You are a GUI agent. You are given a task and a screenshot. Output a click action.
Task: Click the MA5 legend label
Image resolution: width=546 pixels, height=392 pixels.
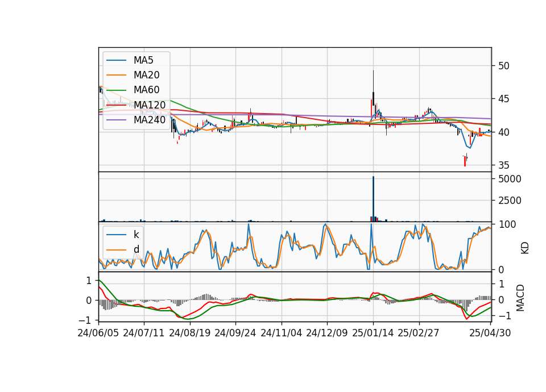click(143, 60)
